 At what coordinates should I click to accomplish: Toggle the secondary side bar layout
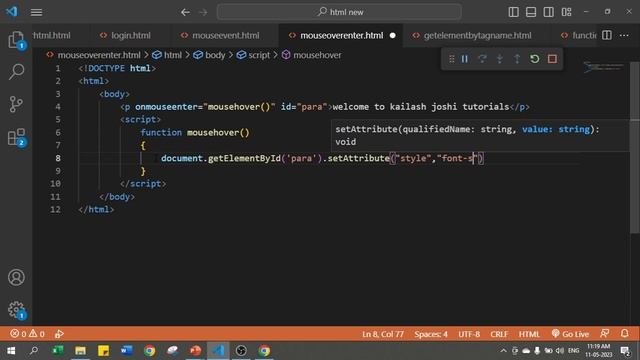tap(549, 12)
